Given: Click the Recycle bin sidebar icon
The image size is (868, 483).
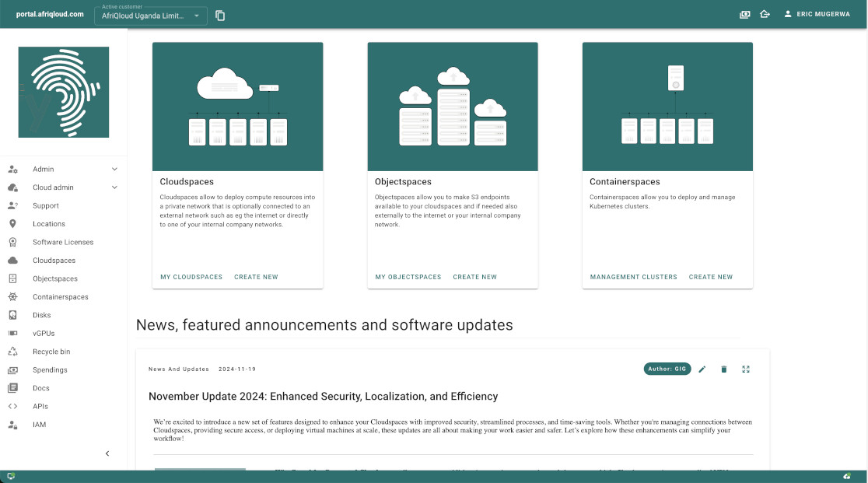Looking at the screenshot, I should (12, 352).
